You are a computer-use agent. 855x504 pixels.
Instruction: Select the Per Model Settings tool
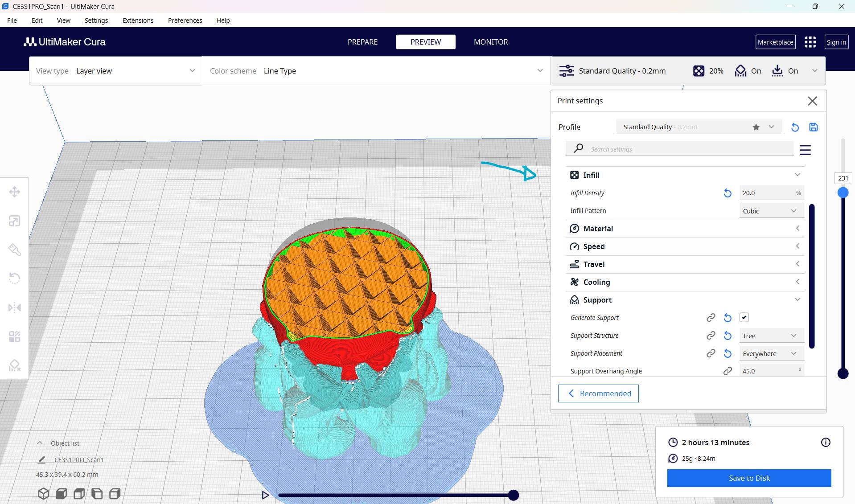(x=15, y=336)
